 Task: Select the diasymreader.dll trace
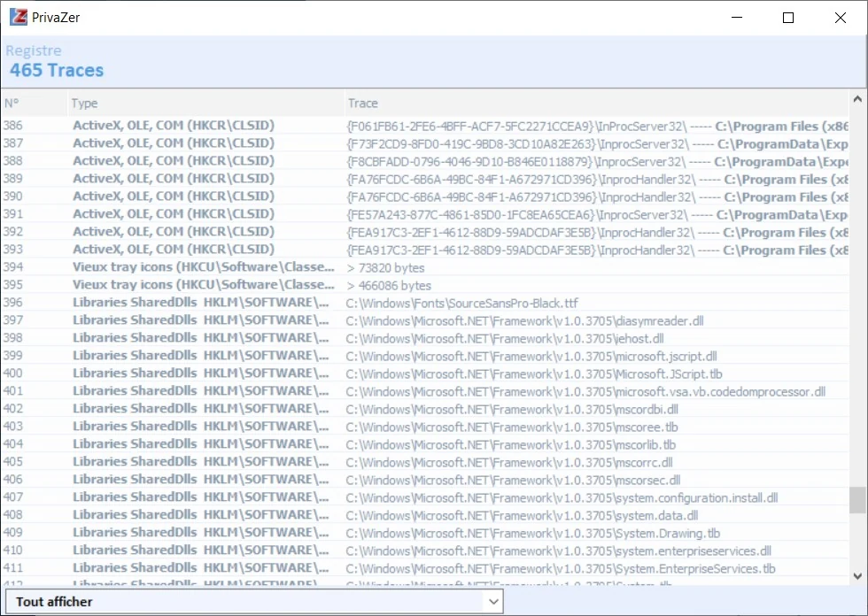click(424, 320)
